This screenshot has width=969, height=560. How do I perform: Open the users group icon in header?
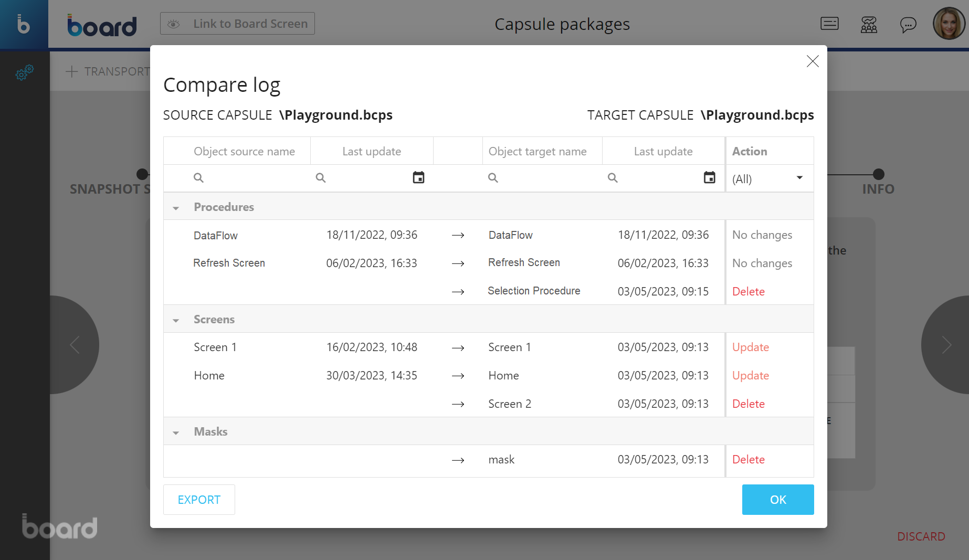869,24
